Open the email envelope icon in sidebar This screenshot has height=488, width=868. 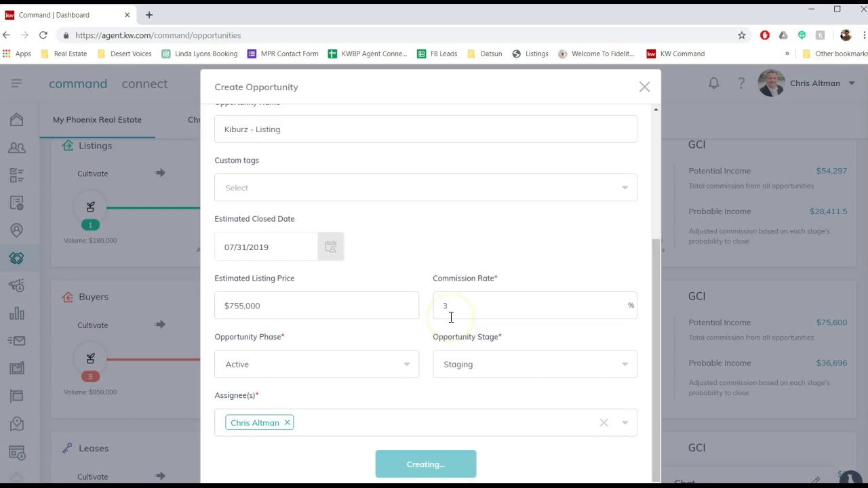point(17,341)
